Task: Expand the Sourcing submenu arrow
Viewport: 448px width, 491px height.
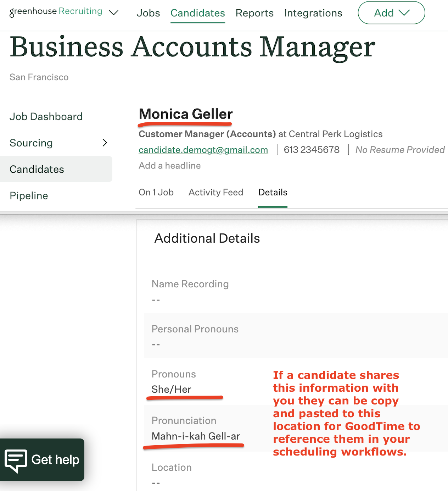Action: click(x=105, y=143)
